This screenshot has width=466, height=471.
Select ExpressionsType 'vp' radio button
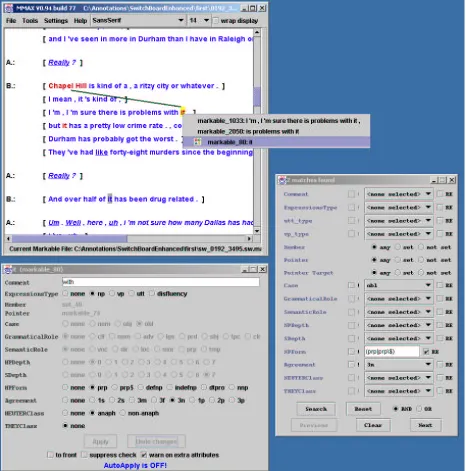click(112, 293)
